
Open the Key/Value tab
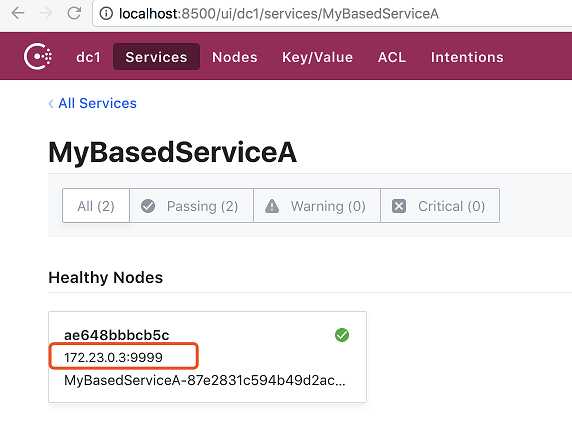click(x=317, y=57)
